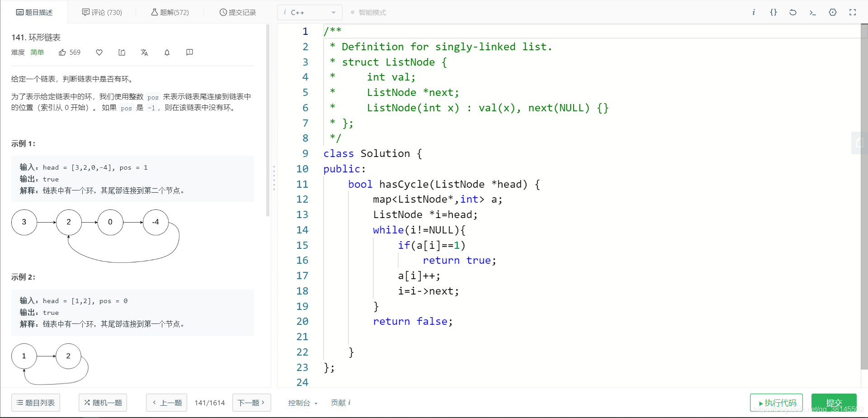868x418 pixels.
Task: Click the inline code 'pos' in description
Action: click(x=153, y=97)
